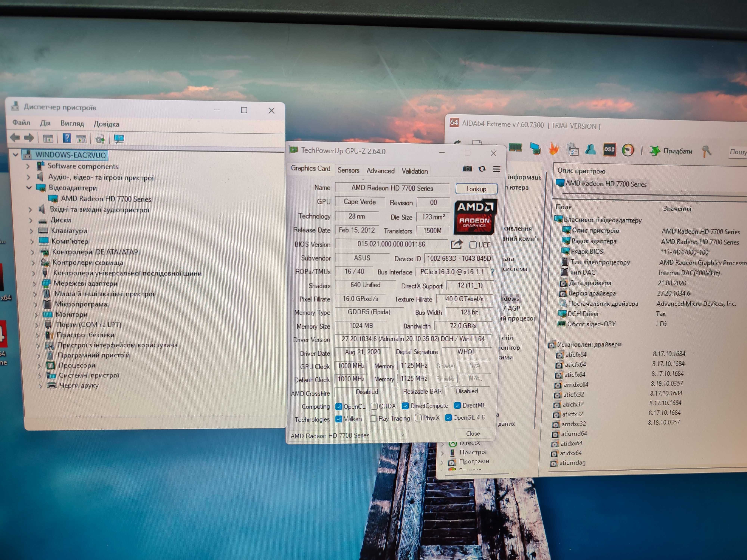Click the forward arrow in Device Manager toolbar
This screenshot has height=560, width=747.
(29, 138)
